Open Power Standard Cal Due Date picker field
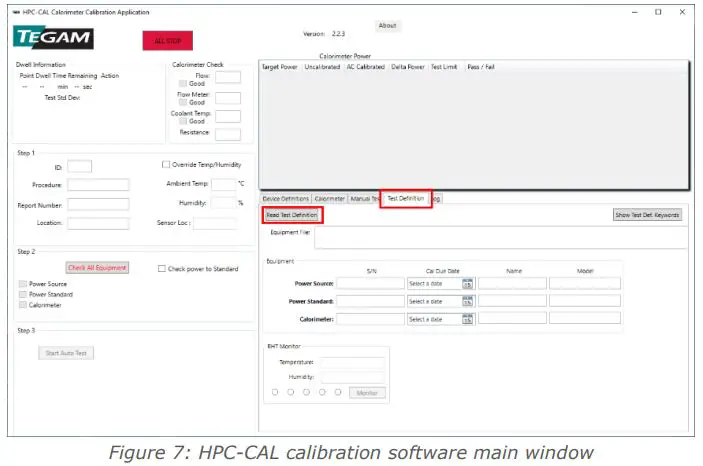 tap(441, 301)
